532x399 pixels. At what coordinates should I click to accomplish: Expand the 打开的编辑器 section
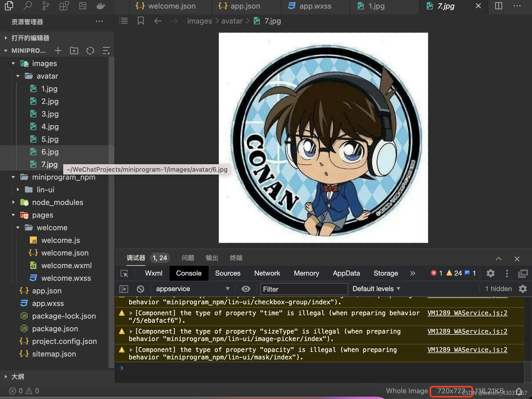pyautogui.click(x=57, y=38)
